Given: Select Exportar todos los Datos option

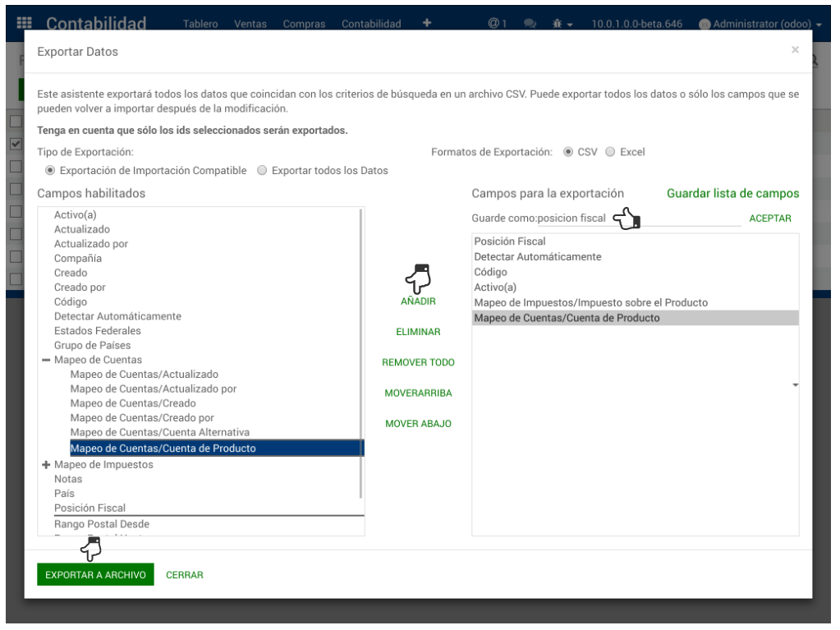Looking at the screenshot, I should (x=263, y=171).
